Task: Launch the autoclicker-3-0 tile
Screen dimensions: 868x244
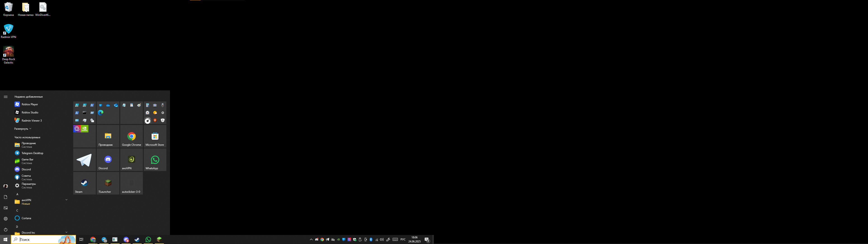Action: 131,183
